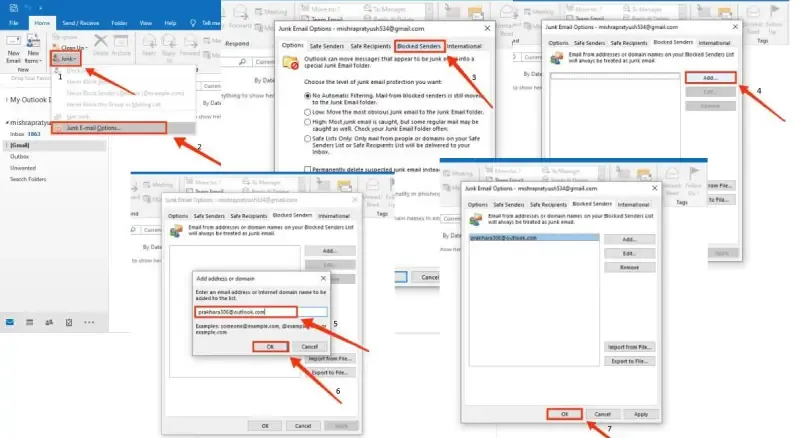Open the Help ribbon tab
The height and width of the screenshot is (438, 800).
[170, 23]
